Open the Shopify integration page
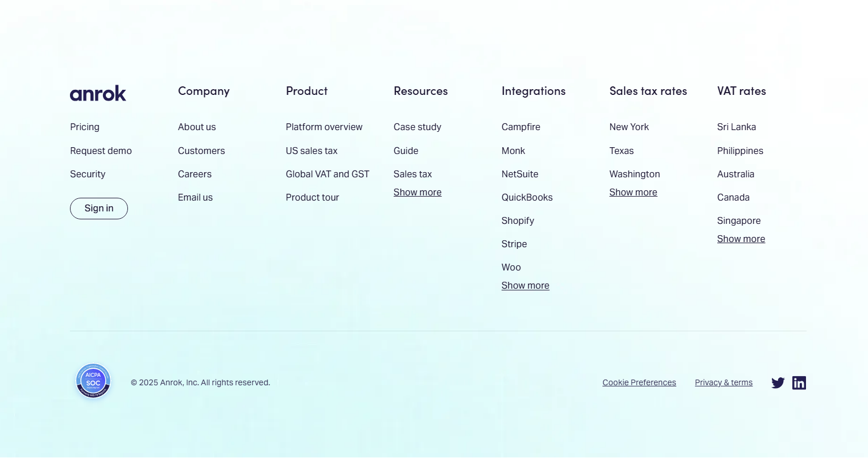The height and width of the screenshot is (458, 868). [x=518, y=220]
